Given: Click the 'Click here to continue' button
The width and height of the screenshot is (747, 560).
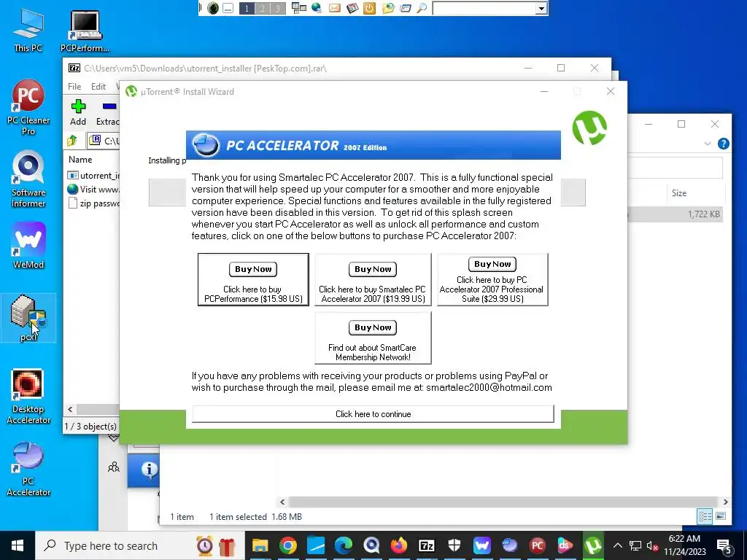Looking at the screenshot, I should 373,414.
